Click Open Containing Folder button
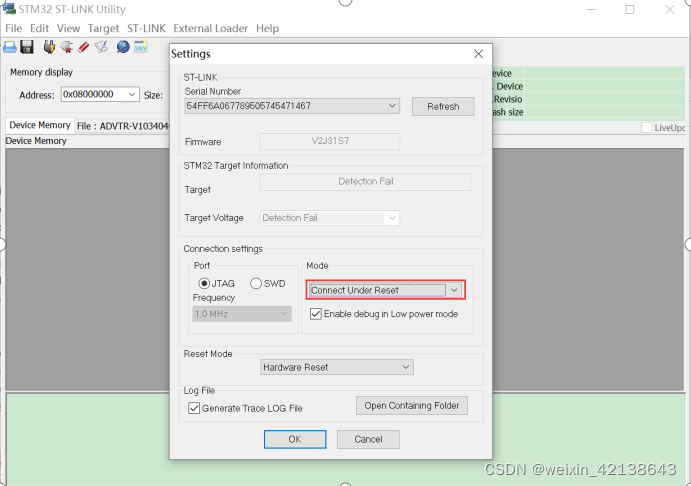Viewport: 691px width, 486px height. click(412, 405)
